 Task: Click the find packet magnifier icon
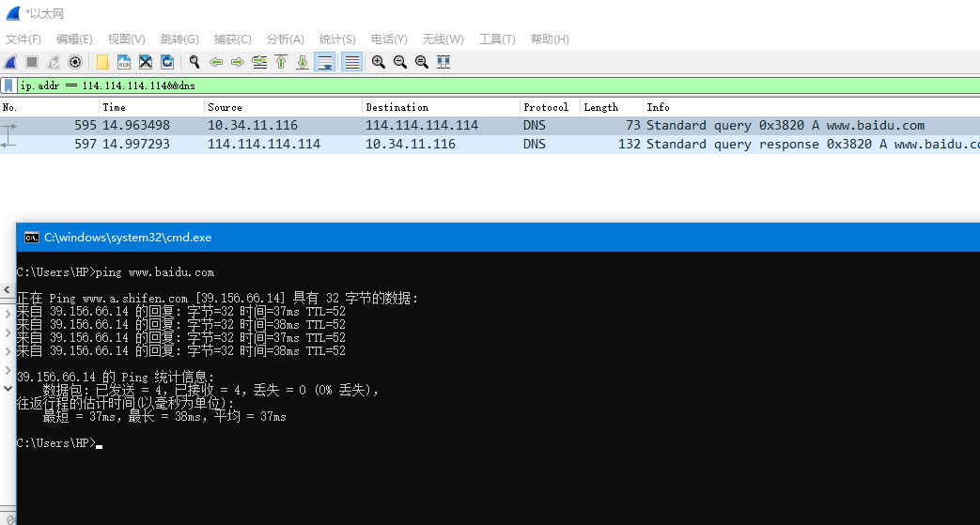[x=194, y=62]
